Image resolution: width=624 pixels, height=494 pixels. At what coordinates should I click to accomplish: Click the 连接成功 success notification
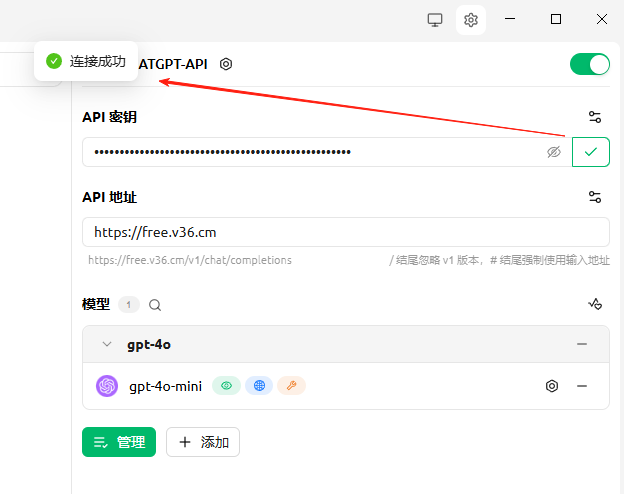tap(86, 61)
